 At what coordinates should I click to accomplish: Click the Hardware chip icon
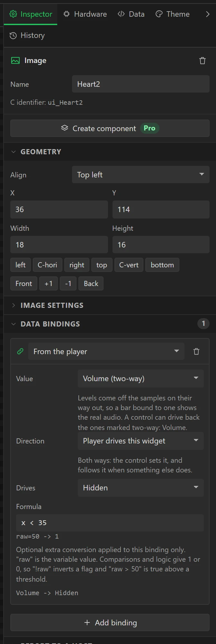(67, 14)
